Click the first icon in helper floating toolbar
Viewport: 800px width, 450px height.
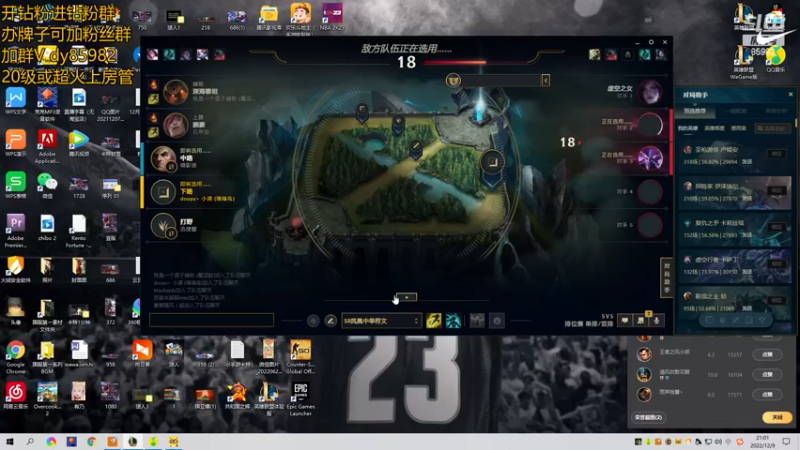(709, 320)
